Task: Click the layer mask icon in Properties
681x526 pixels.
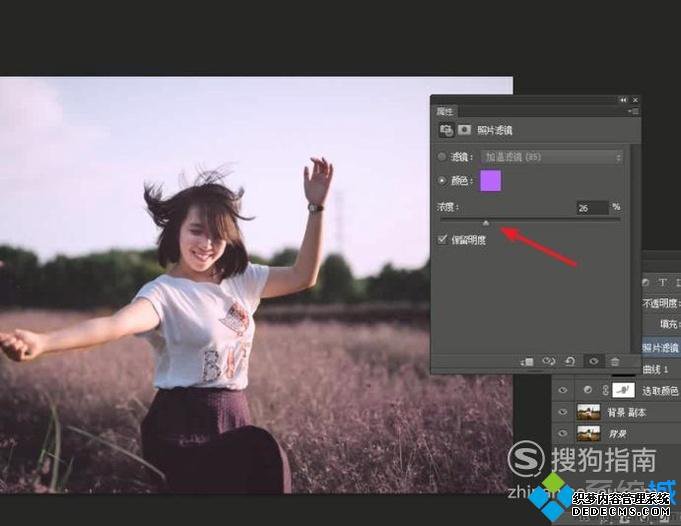Action: [x=464, y=130]
